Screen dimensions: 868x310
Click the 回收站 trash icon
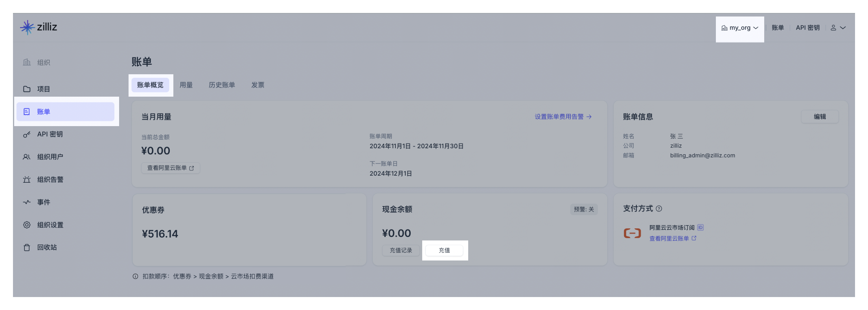pos(27,247)
